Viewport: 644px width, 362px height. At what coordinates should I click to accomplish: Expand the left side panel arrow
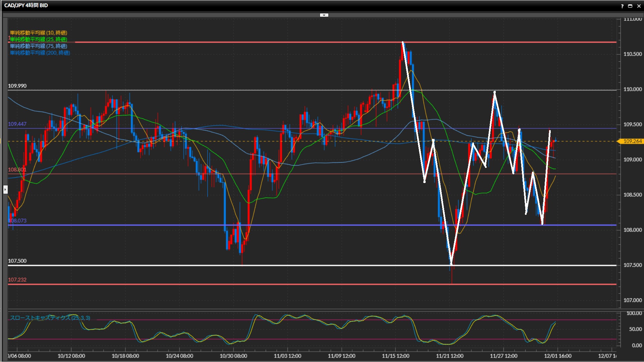pyautogui.click(x=5, y=190)
